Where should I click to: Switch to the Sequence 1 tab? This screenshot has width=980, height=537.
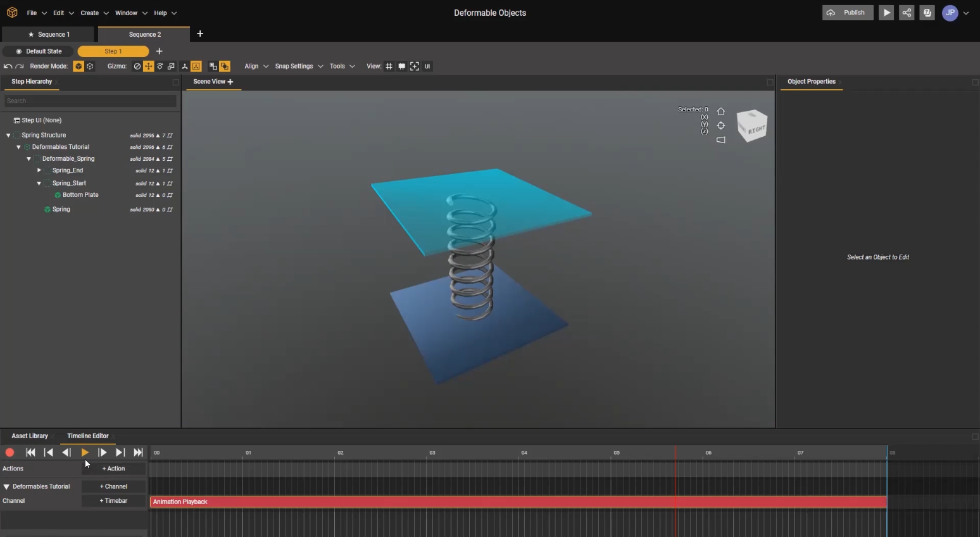[x=49, y=34]
